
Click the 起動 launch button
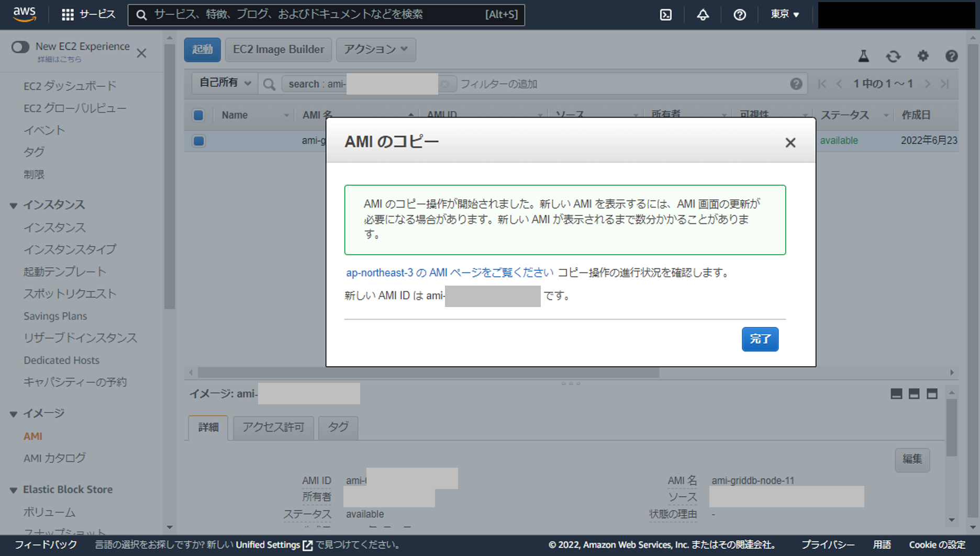point(202,49)
